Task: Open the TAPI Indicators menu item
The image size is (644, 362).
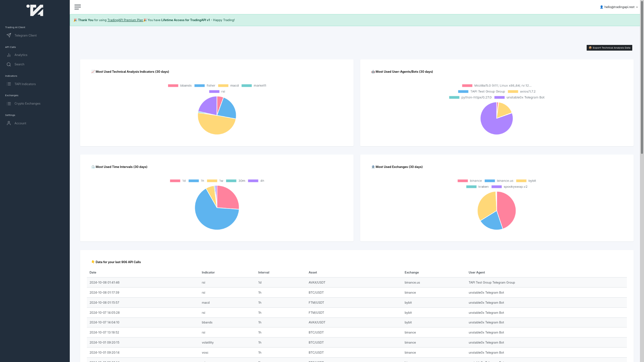Action: click(25, 84)
